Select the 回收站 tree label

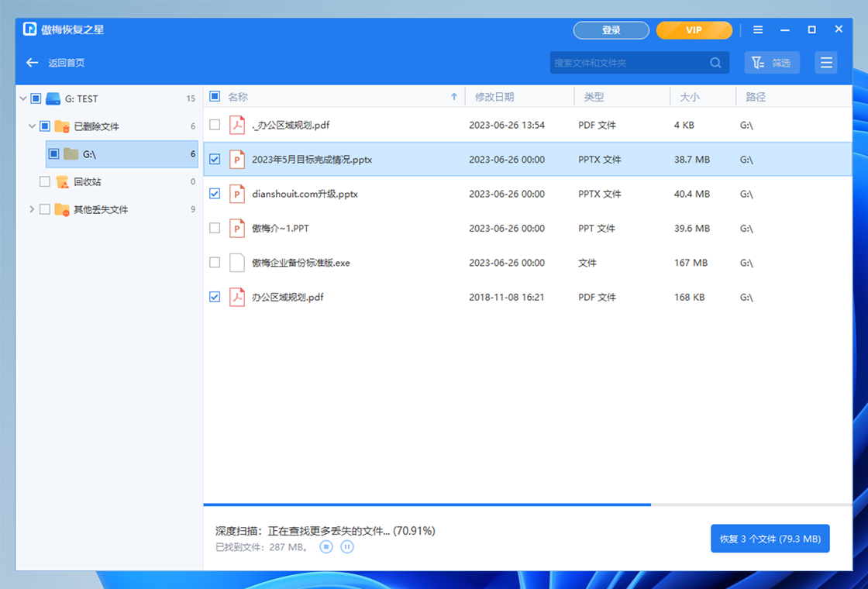pyautogui.click(x=88, y=181)
